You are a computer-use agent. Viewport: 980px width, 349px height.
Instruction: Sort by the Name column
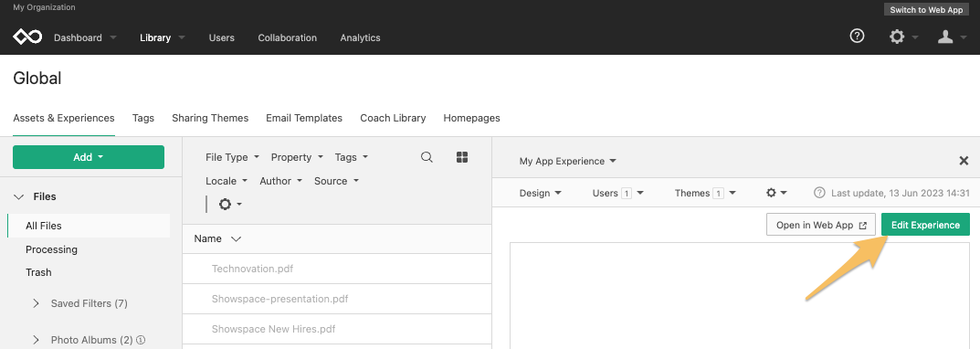pos(216,238)
